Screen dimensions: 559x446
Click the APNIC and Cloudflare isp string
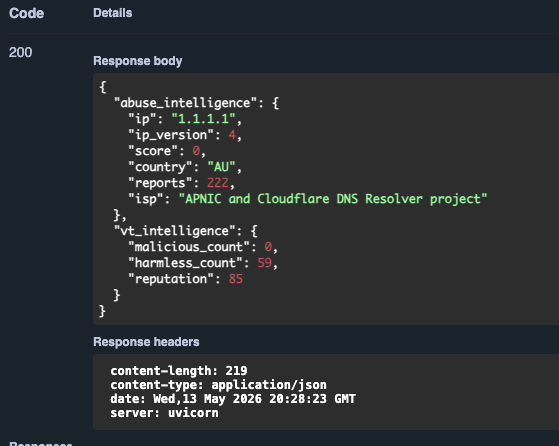(x=333, y=199)
